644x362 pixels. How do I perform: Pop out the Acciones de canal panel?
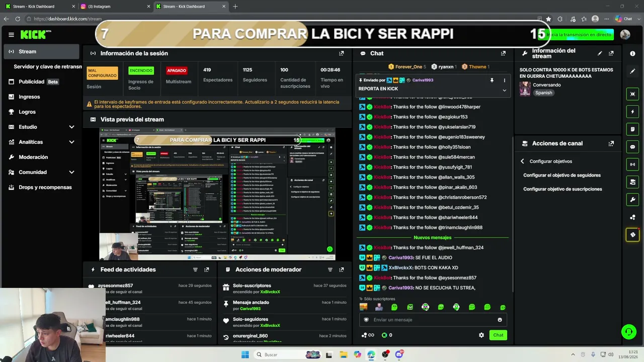click(x=611, y=143)
